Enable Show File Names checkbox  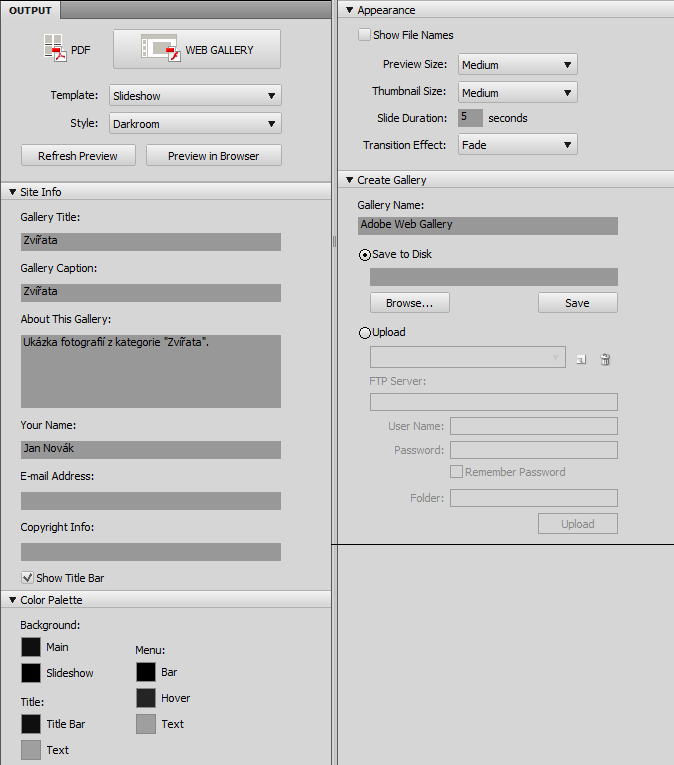coord(365,35)
